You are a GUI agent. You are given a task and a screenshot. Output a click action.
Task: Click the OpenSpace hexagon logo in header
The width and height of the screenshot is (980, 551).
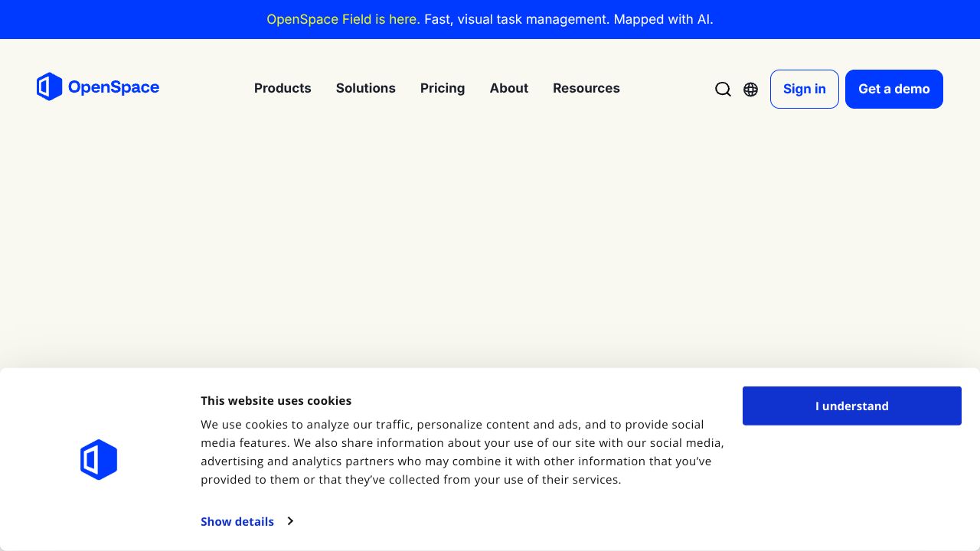(49, 87)
